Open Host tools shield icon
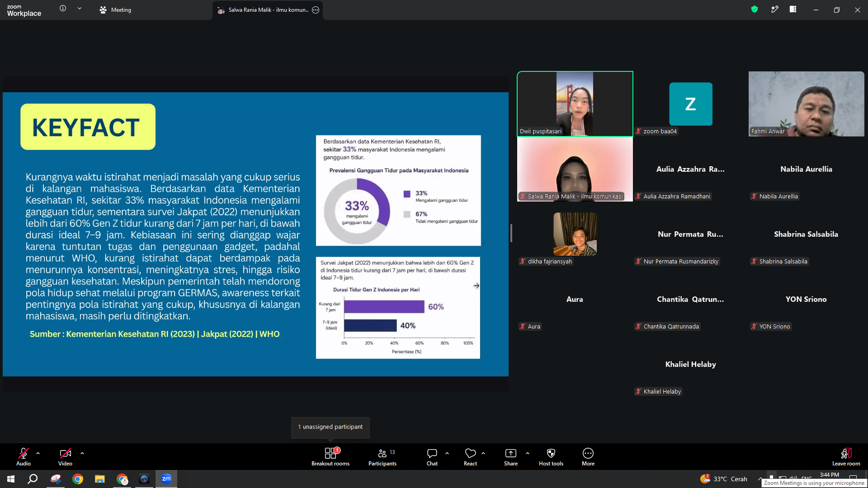 tap(551, 453)
